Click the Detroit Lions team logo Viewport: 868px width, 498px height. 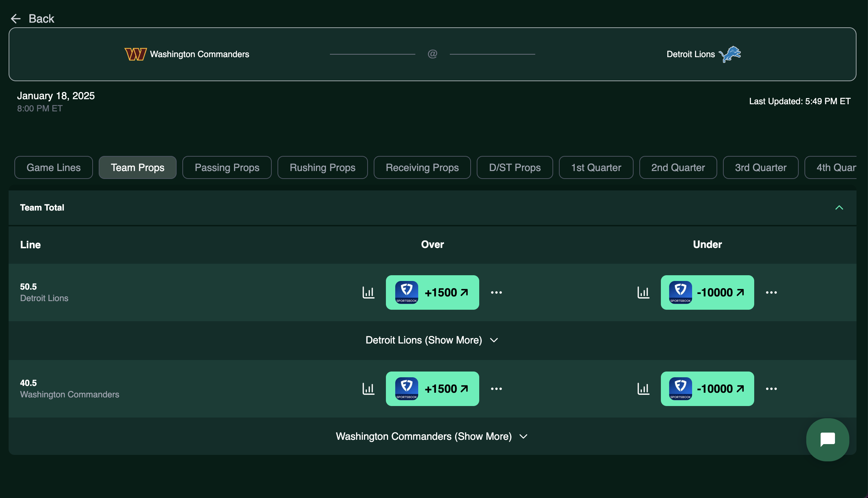coord(730,54)
